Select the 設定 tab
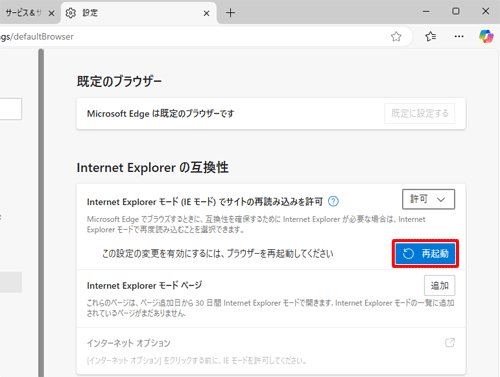Viewport: 500px width, 377px height. (138, 13)
